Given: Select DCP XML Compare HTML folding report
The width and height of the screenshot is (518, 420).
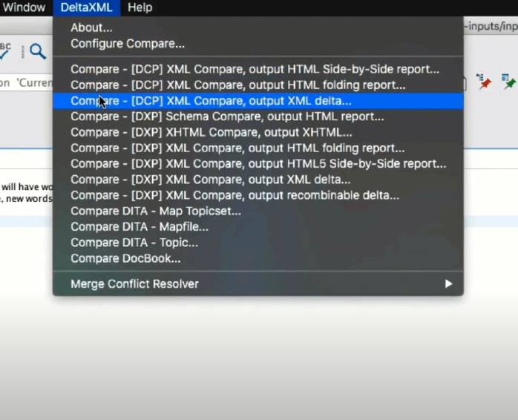Looking at the screenshot, I should [238, 85].
